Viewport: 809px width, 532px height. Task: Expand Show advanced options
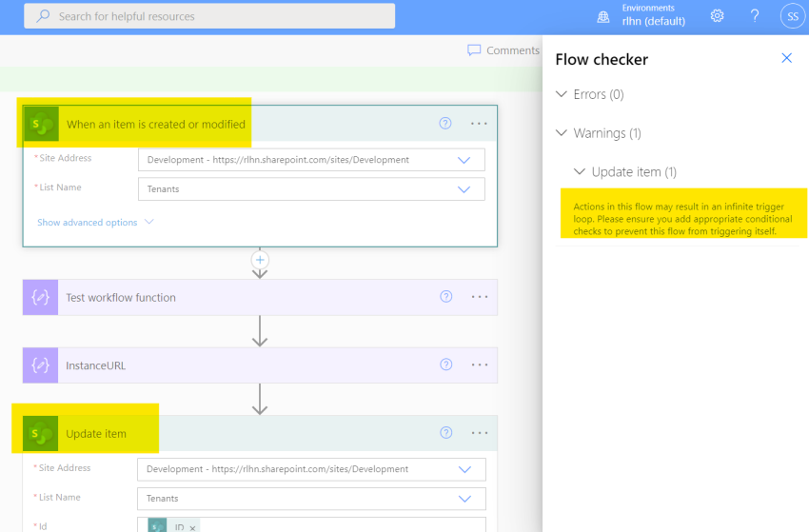pos(95,223)
